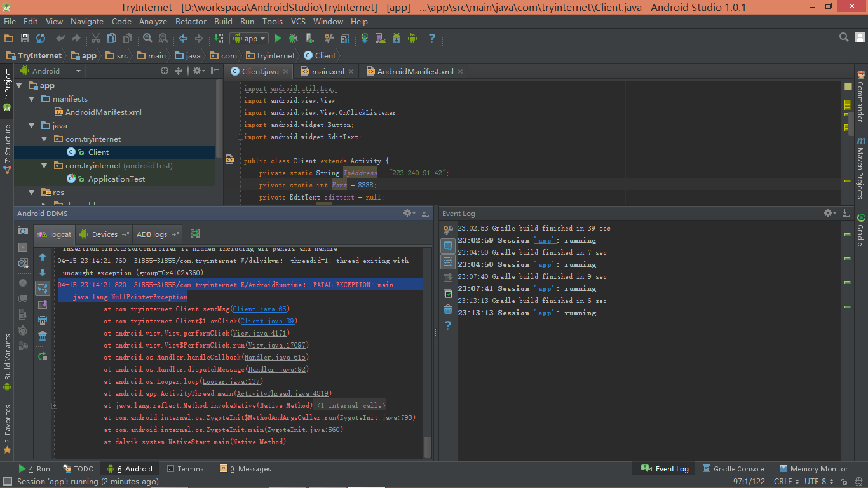Open the AVD Manager icon
The image size is (868, 488).
tap(380, 39)
